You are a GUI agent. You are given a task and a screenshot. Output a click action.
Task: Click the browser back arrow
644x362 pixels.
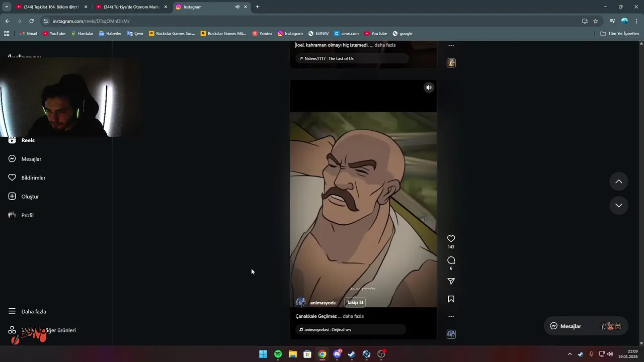pos(7,21)
